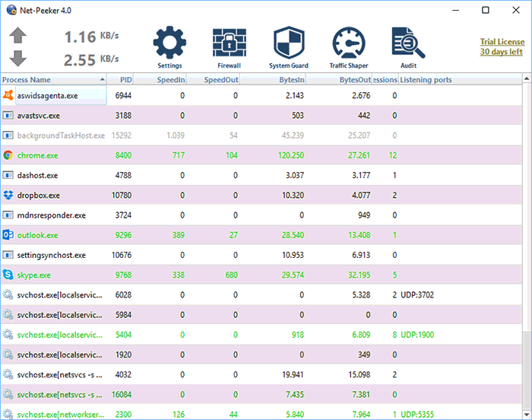This screenshot has width=532, height=420.
Task: Click the Net-Peeker title bar app icon
Action: [11, 10]
